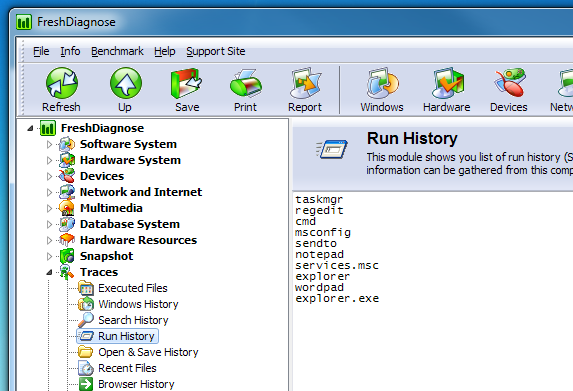Click the Search History magnifier icon

click(86, 320)
